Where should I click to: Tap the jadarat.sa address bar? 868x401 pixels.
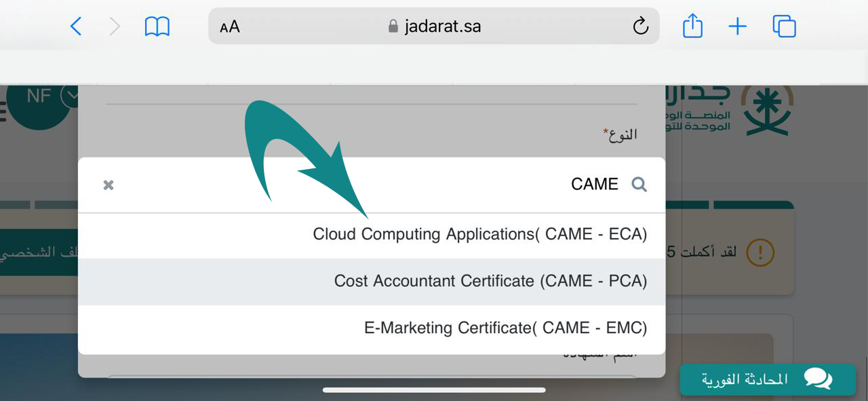pos(434,26)
